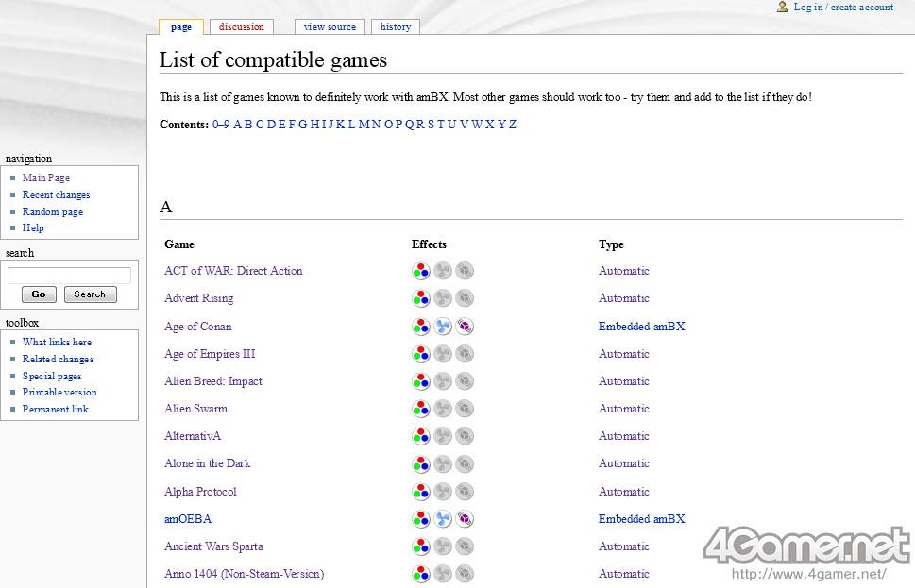Image resolution: width=915 pixels, height=588 pixels.
Task: Open the view source tab
Action: click(x=330, y=26)
